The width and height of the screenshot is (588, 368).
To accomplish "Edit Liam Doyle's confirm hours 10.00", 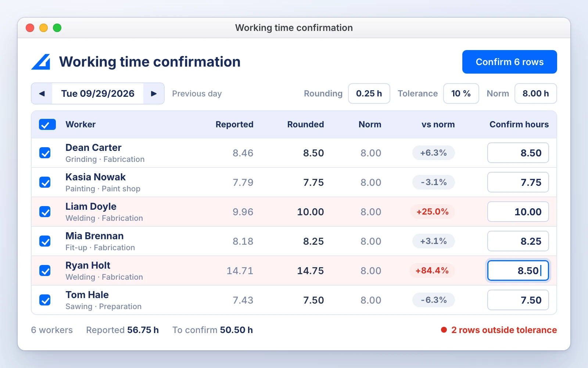I will point(518,212).
